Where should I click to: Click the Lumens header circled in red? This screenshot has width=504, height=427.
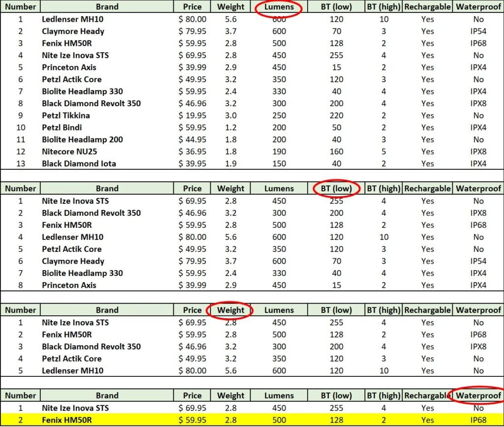pos(279,7)
